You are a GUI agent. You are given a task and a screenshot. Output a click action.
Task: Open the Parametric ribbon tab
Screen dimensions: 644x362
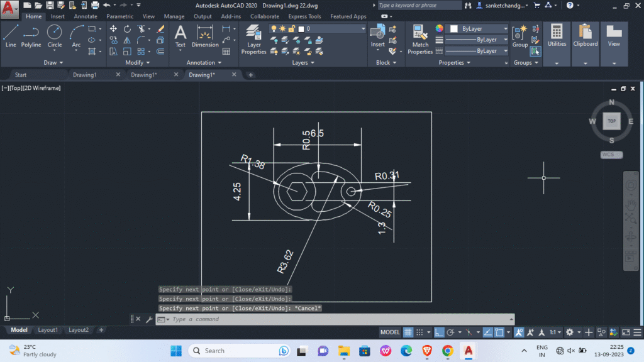[x=119, y=16]
